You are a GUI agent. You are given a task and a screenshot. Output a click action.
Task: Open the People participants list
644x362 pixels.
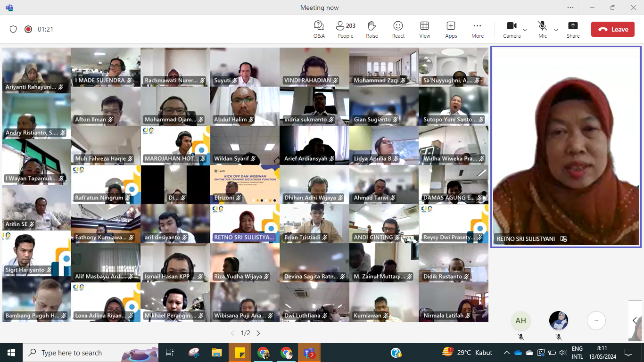click(x=345, y=29)
